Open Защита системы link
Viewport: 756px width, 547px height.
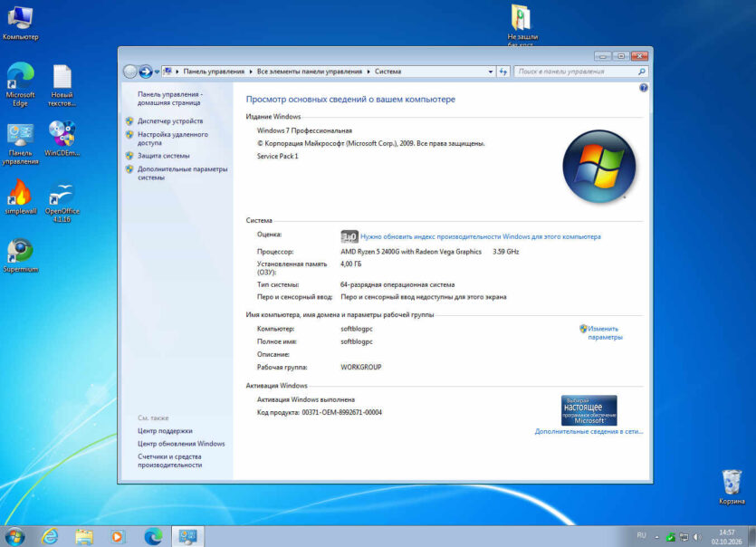(x=164, y=156)
